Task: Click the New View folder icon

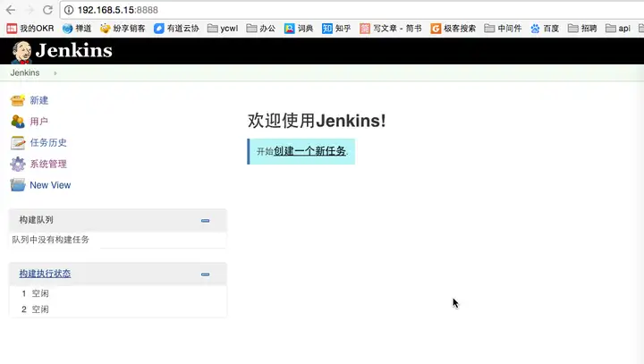Action: click(x=18, y=185)
